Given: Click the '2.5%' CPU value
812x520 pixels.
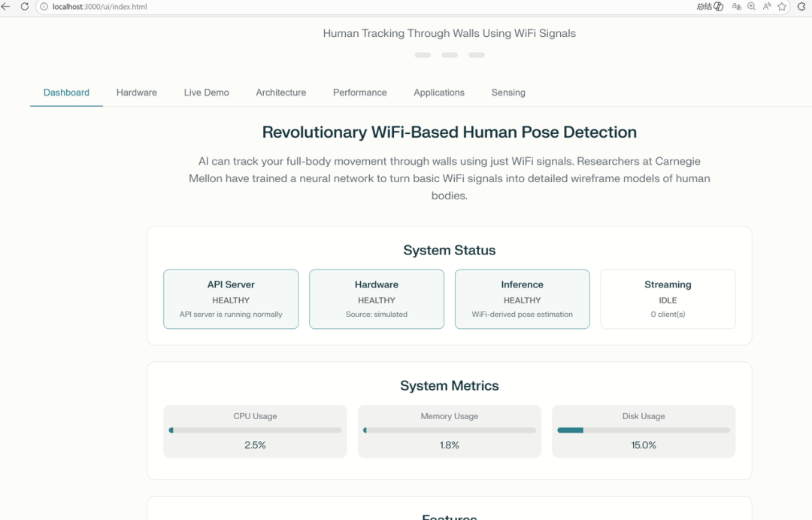Looking at the screenshot, I should click(x=256, y=445).
